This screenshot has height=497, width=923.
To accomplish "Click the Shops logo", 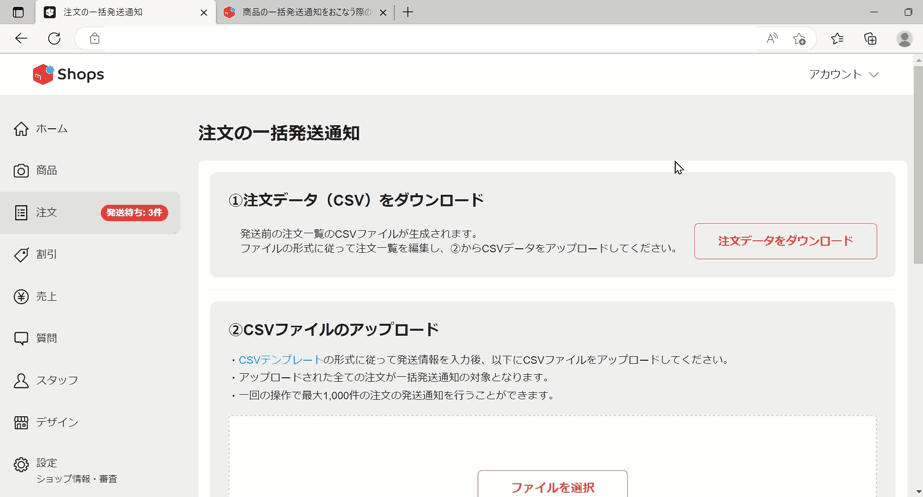I will 67,75.
